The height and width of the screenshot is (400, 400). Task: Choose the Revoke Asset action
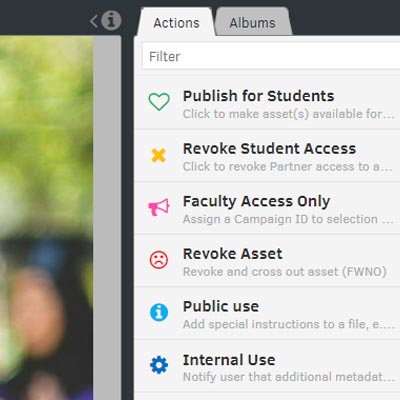point(267,261)
